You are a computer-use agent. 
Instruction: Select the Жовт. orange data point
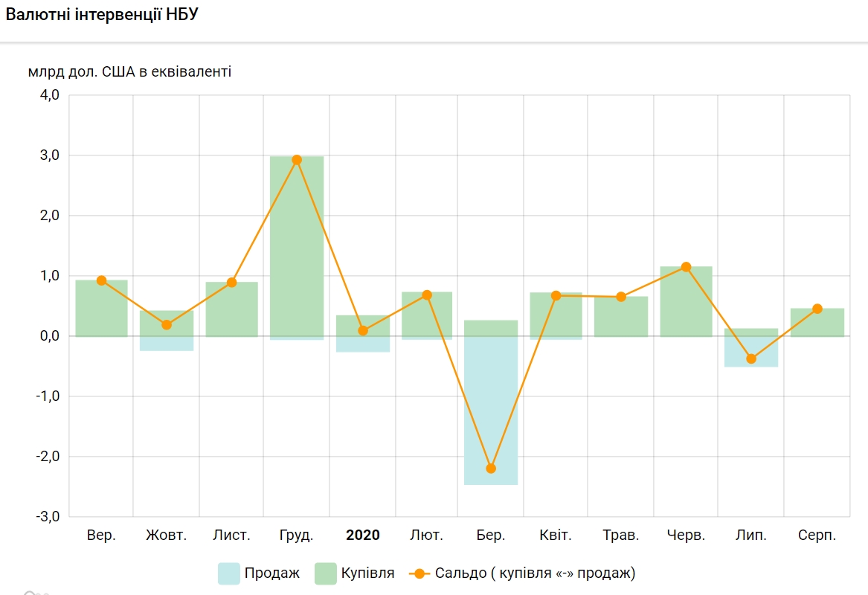point(167,325)
